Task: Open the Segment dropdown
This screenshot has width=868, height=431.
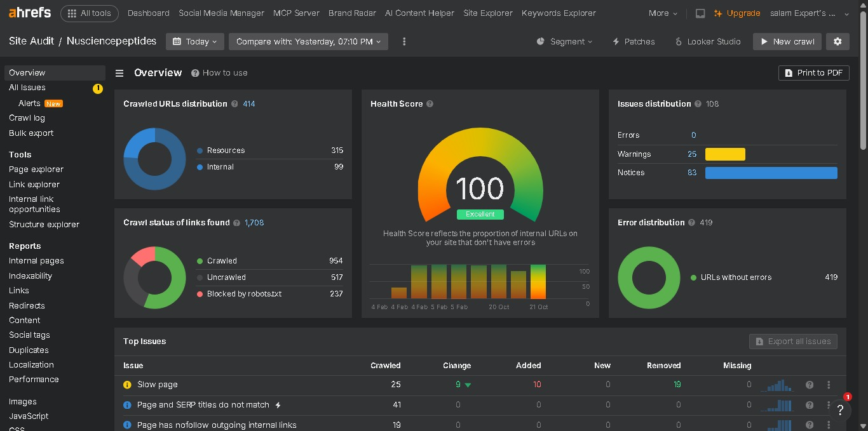Action: pyautogui.click(x=564, y=41)
